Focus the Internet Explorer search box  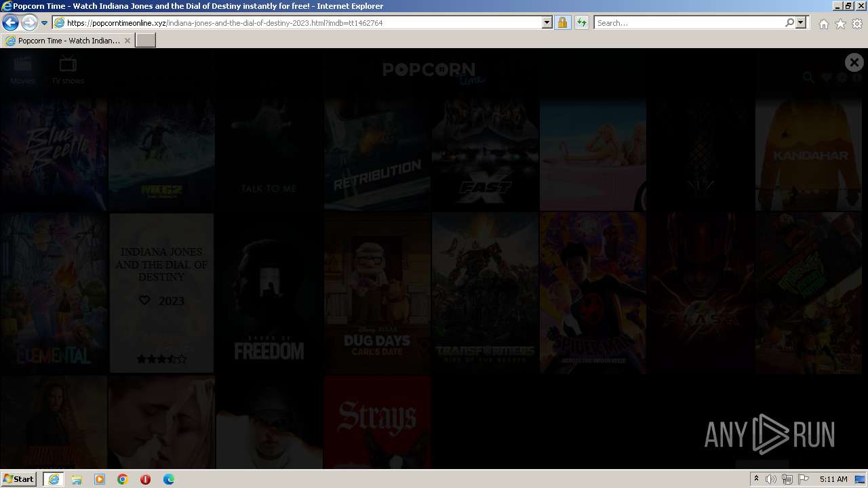(689, 22)
